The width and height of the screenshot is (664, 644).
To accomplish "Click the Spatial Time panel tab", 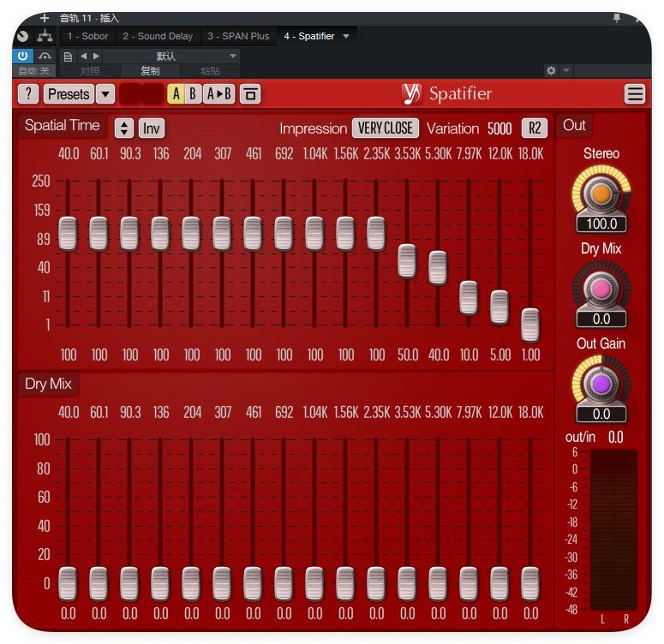I will (x=63, y=125).
